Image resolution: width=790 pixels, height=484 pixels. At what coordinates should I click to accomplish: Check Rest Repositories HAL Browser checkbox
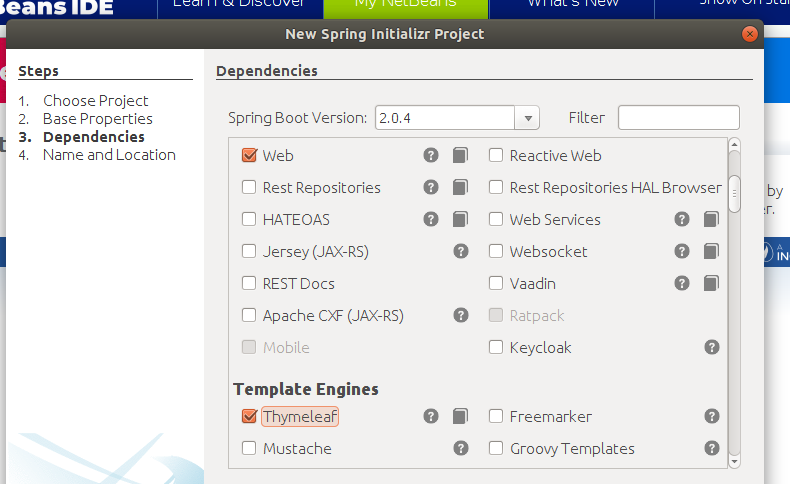[496, 187]
